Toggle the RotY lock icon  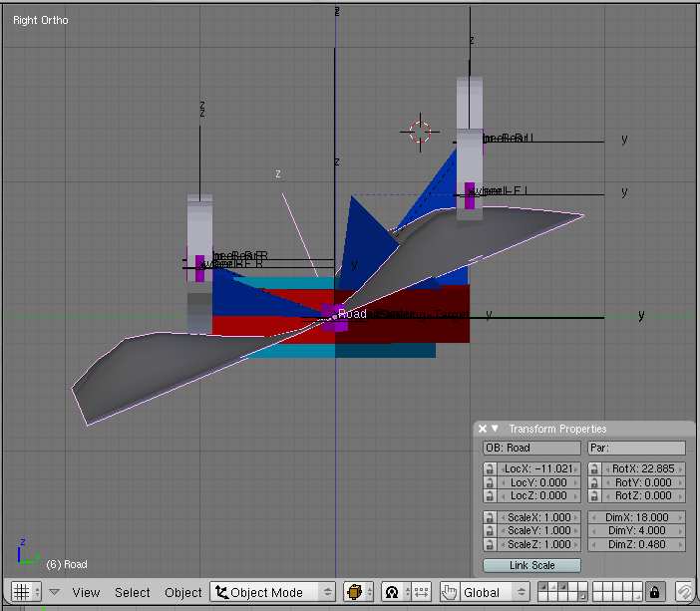tap(594, 482)
